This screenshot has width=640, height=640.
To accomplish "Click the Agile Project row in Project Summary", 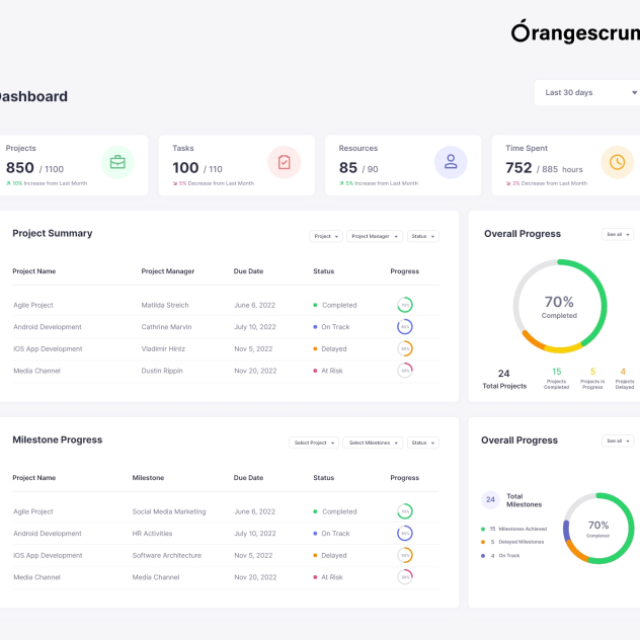I will pyautogui.click(x=225, y=305).
